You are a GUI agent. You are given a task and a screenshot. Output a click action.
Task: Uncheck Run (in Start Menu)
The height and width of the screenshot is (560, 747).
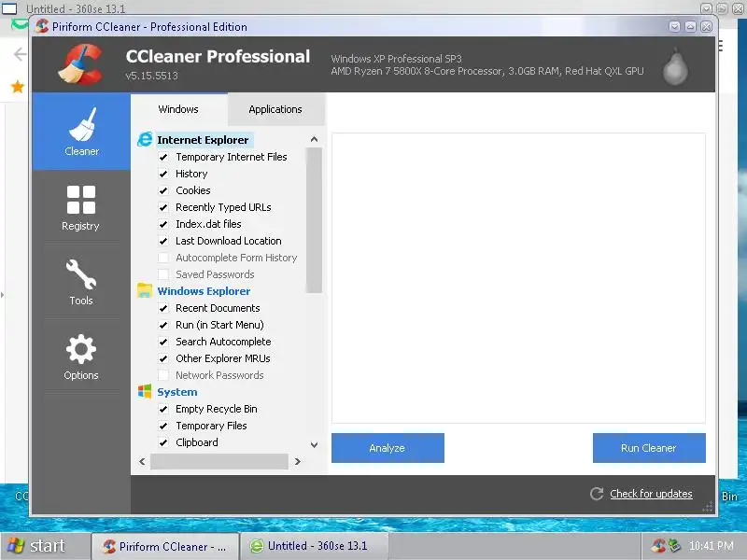163,325
